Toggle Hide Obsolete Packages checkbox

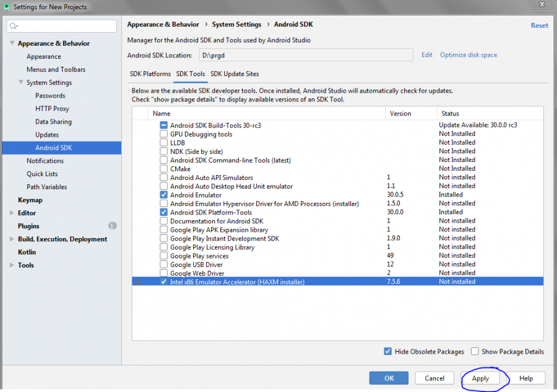[x=388, y=351]
